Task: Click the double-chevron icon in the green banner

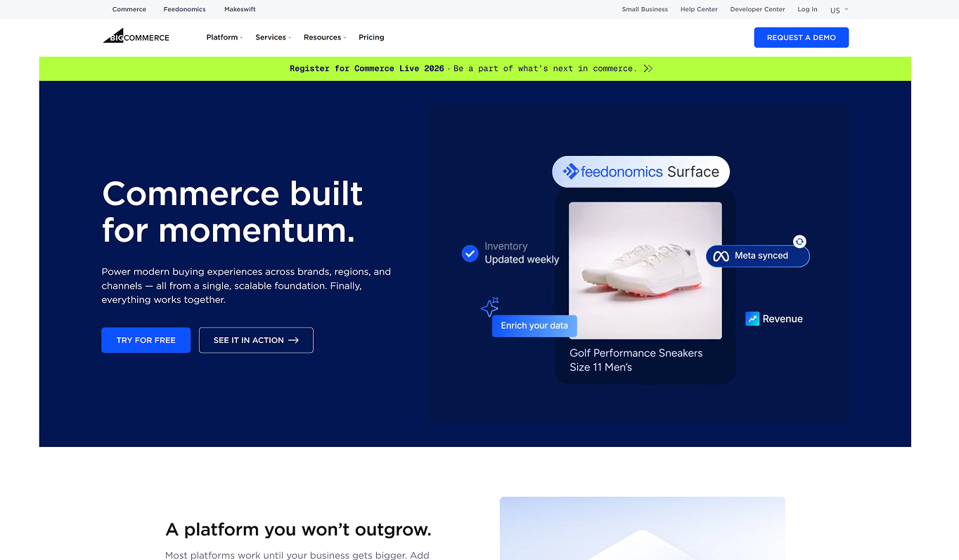Action: click(648, 68)
